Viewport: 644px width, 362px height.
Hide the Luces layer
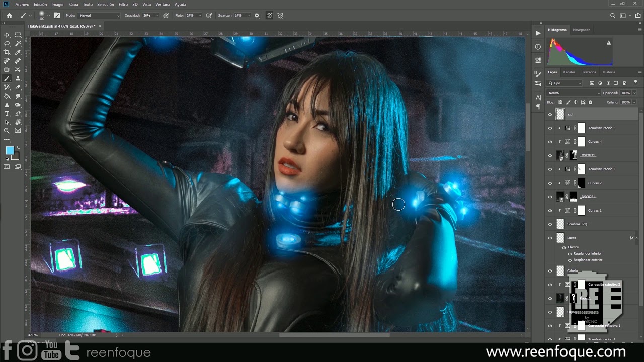click(x=550, y=238)
